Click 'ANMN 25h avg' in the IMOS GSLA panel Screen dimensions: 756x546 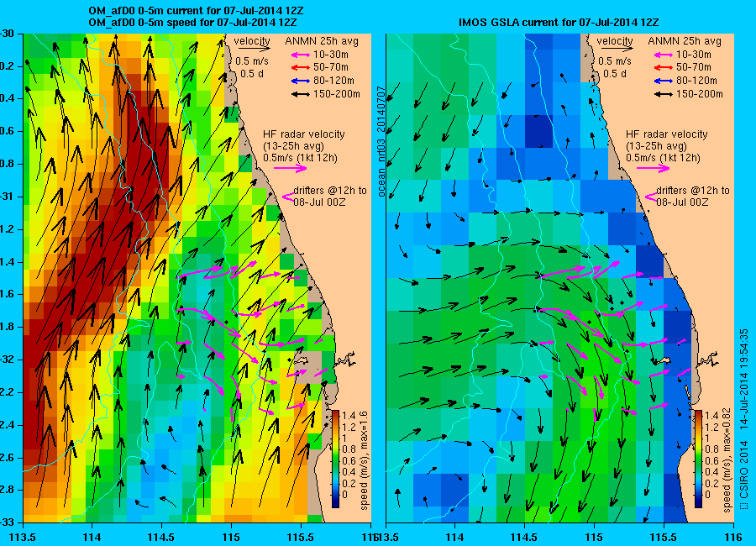tap(685, 41)
